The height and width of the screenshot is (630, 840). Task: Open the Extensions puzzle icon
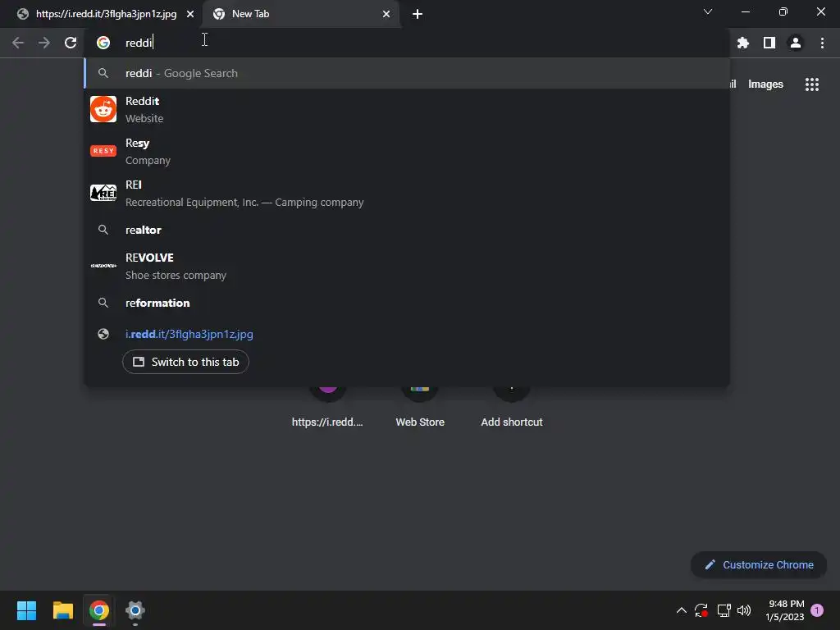(x=742, y=43)
